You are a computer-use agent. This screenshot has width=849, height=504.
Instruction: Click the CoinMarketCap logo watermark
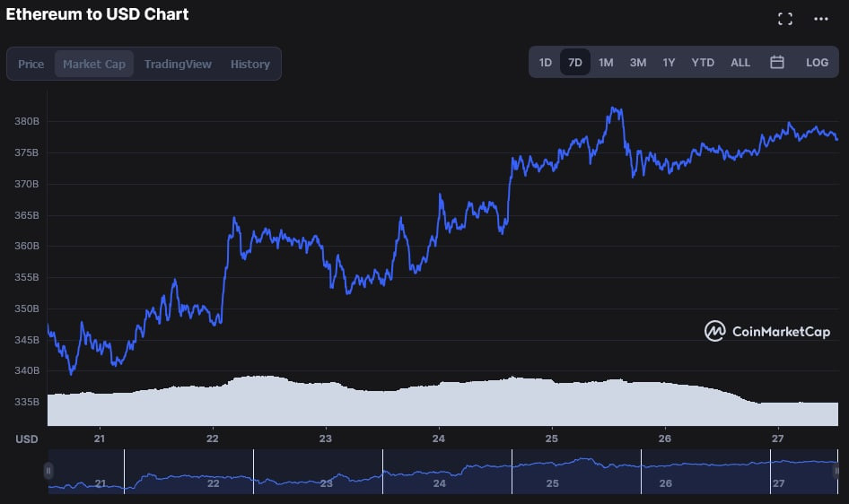point(767,331)
